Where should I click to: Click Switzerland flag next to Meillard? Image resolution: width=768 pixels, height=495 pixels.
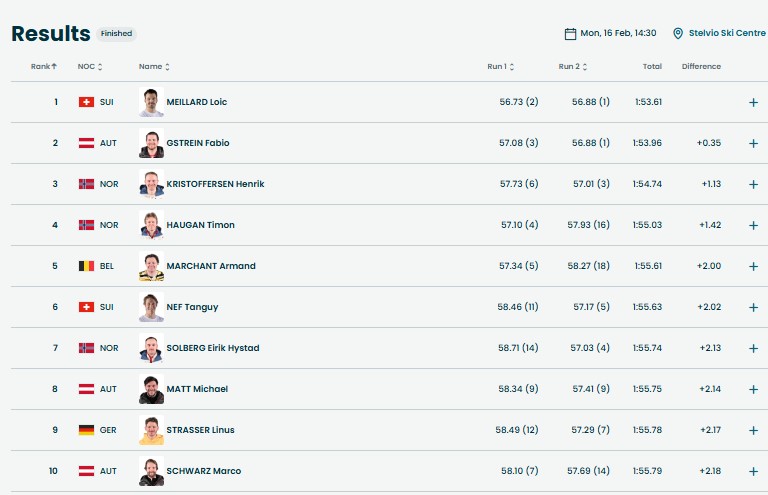coord(86,102)
